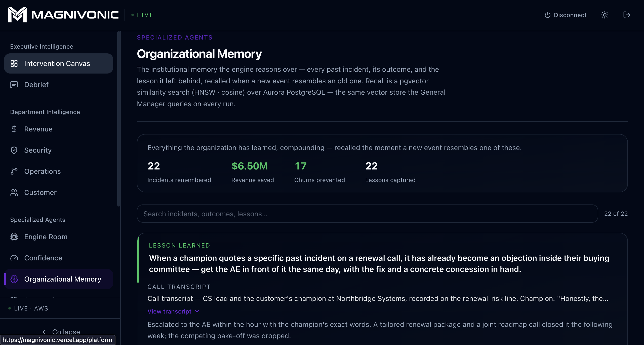Click the Magnivonic logo icon
Screen dimensions: 644x345
pos(17,15)
